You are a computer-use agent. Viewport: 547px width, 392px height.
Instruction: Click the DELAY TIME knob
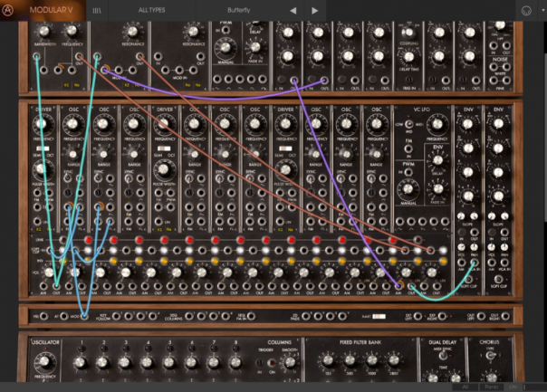click(x=408, y=56)
